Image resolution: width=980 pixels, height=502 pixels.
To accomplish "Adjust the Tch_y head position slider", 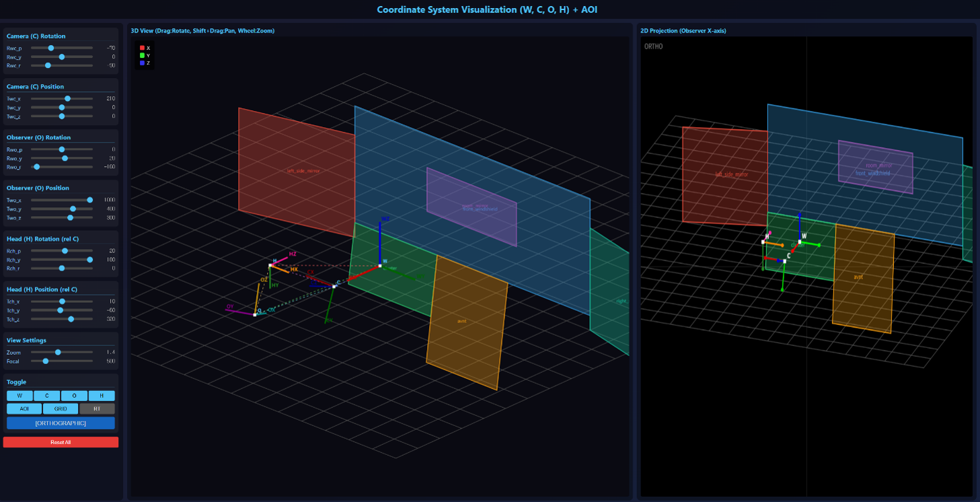I will [x=62, y=310].
